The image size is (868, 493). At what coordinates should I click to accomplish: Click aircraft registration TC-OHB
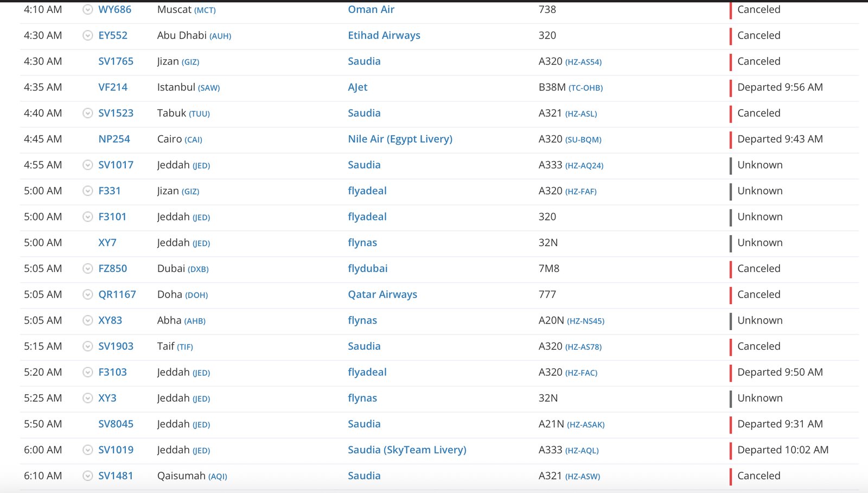point(585,88)
